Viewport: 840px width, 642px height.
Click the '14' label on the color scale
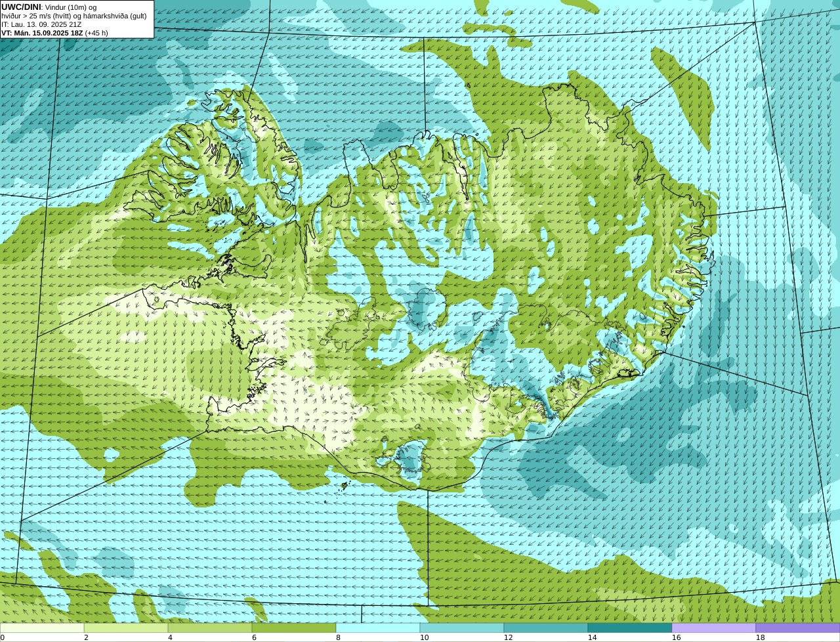pos(592,637)
